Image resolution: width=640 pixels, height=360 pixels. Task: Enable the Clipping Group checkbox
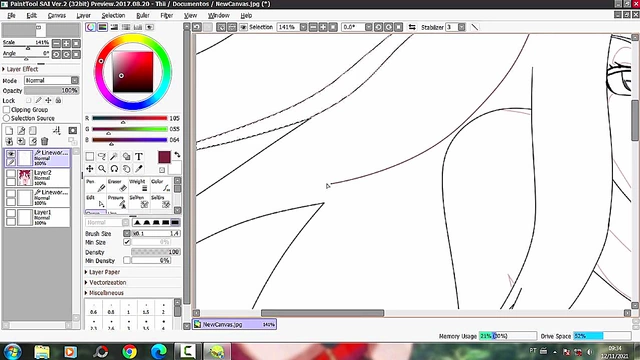[x=6, y=110]
